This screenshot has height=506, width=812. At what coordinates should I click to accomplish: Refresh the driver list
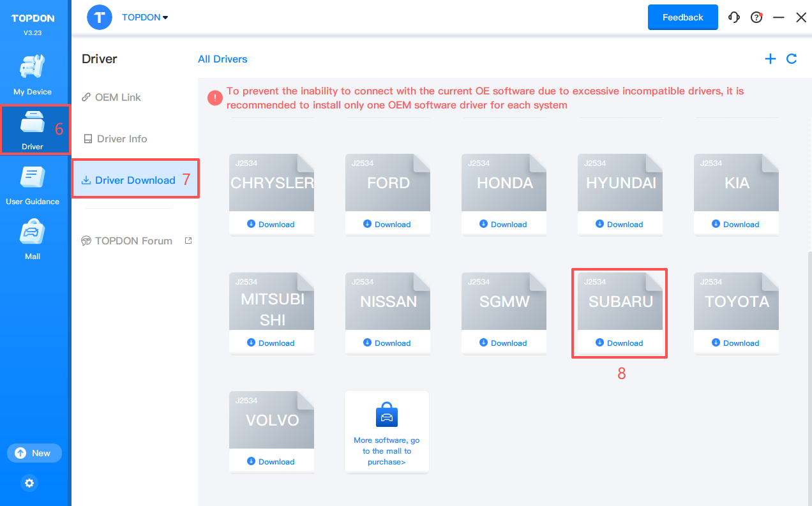(x=792, y=59)
